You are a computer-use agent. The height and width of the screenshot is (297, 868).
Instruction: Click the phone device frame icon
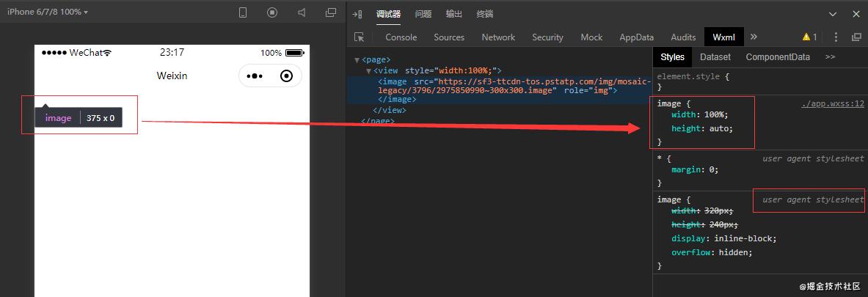(242, 12)
